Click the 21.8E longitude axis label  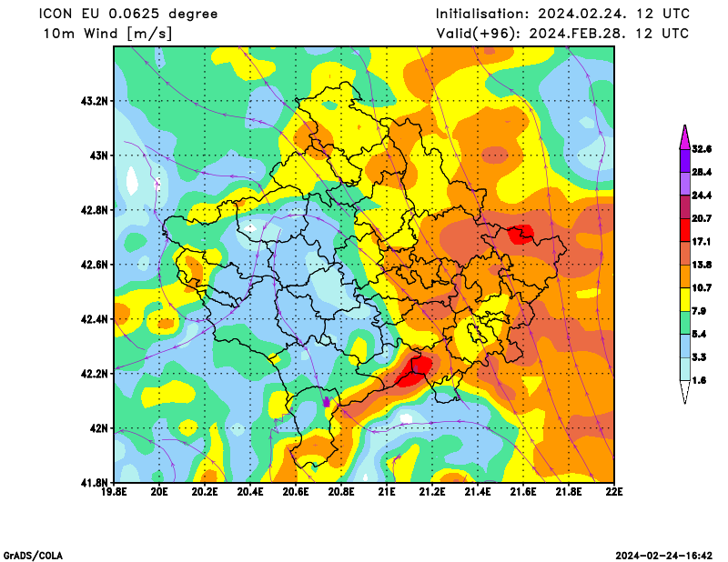pyautogui.click(x=570, y=491)
